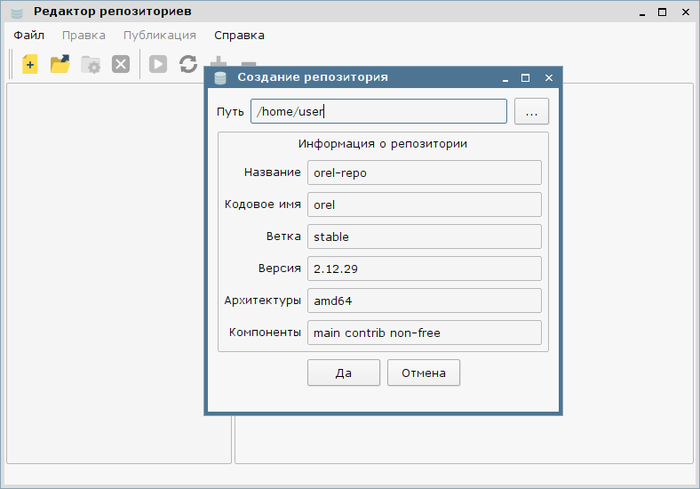Click the gray X close-repository toolbar icon
700x489 pixels.
(x=121, y=65)
